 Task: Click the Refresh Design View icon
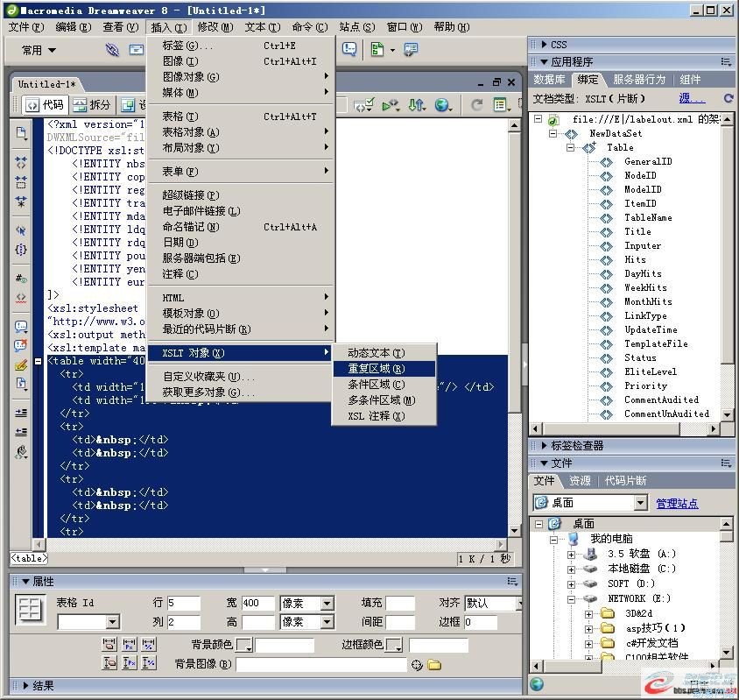coord(476,105)
